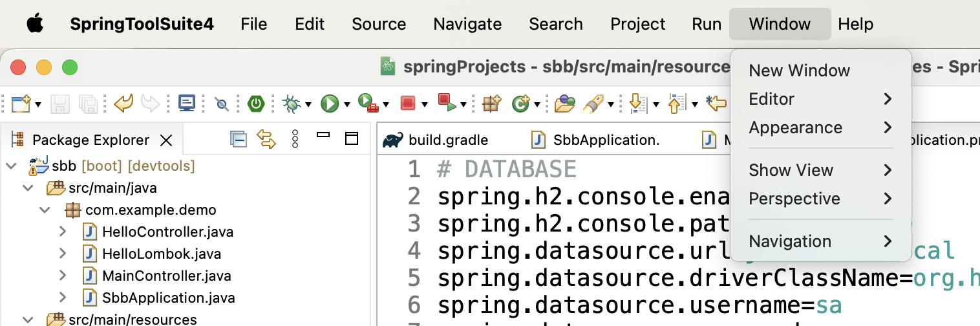The height and width of the screenshot is (326, 980).
Task: Click the New Java Package icon
Action: (x=493, y=103)
